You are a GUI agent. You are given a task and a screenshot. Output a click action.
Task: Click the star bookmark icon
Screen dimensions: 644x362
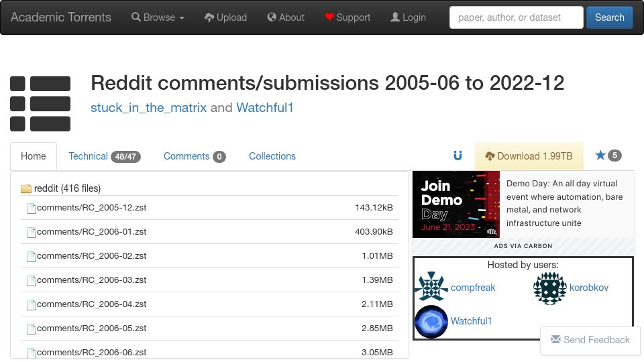[600, 155]
